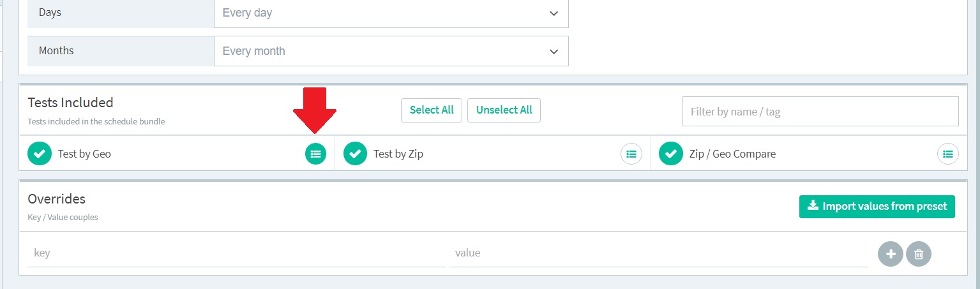Uncheck the Test by Zip checkmark
980x289 pixels.
point(355,154)
